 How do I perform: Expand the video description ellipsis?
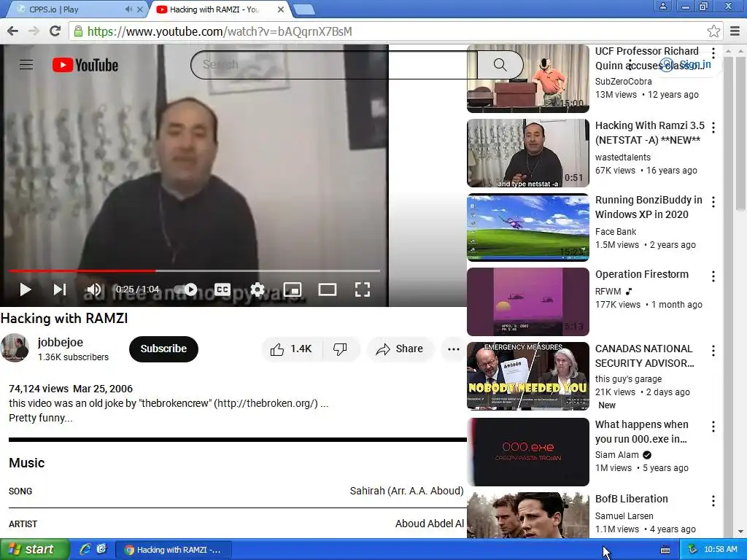click(x=325, y=404)
